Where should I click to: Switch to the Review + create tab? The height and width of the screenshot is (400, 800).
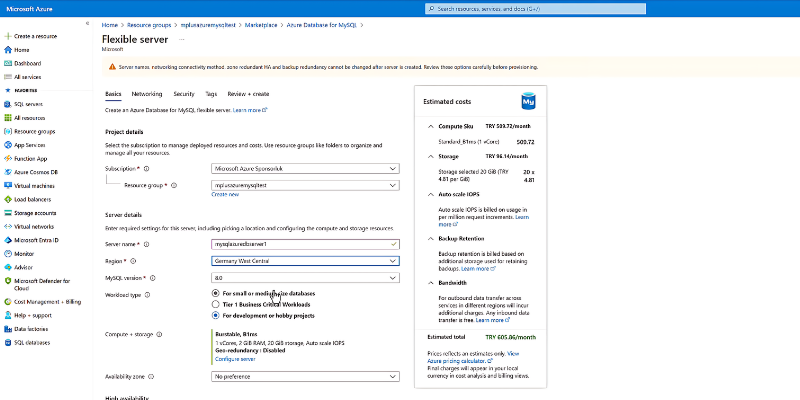point(248,94)
